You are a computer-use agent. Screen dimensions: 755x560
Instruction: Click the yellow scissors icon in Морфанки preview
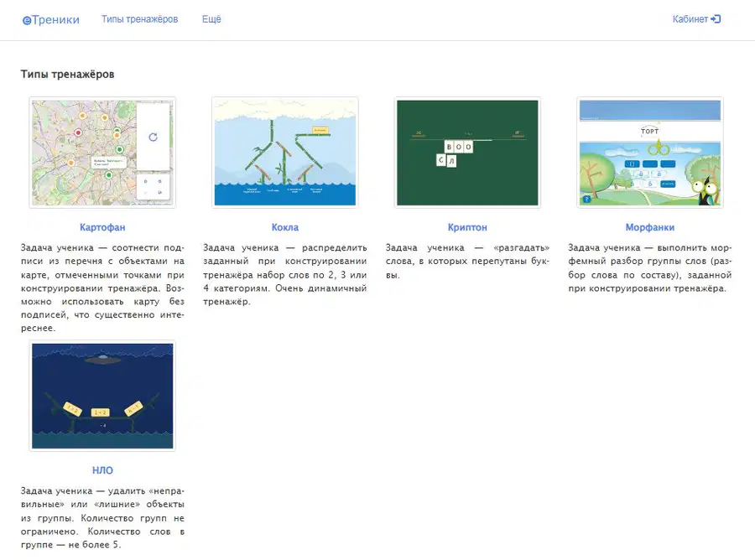659,148
